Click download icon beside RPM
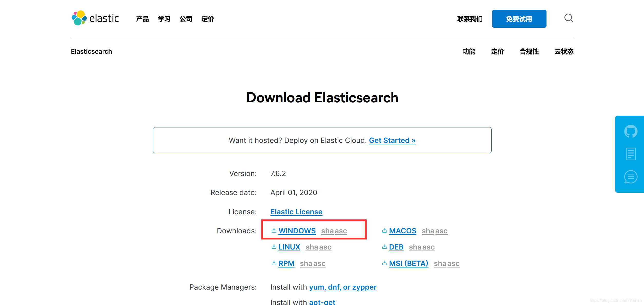Image resolution: width=644 pixels, height=305 pixels. [274, 263]
